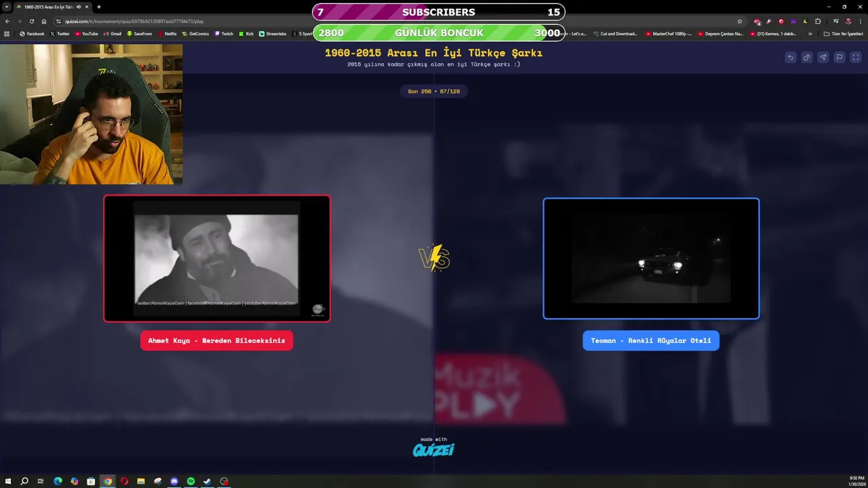Open Discord from the taskbar
The image size is (868, 488).
[x=174, y=481]
